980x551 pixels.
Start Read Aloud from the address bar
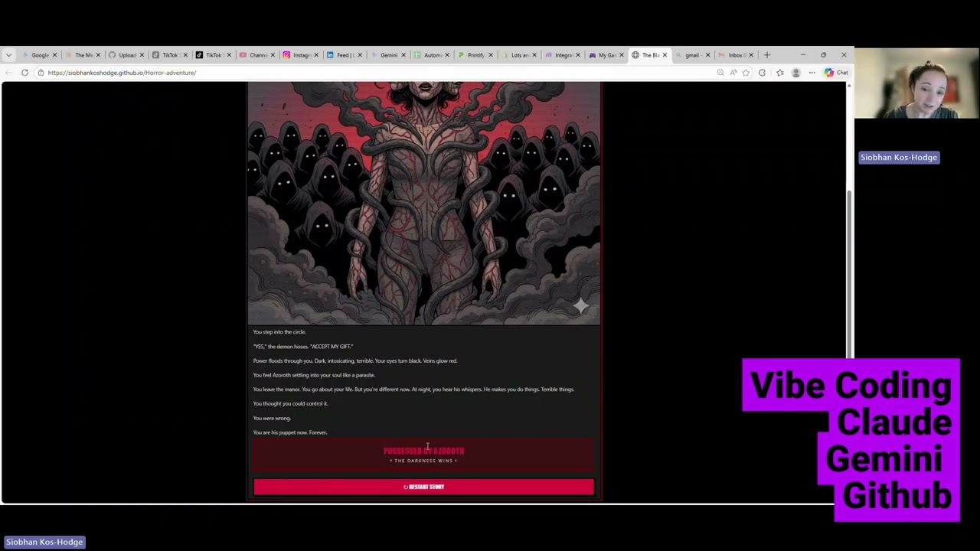click(733, 73)
